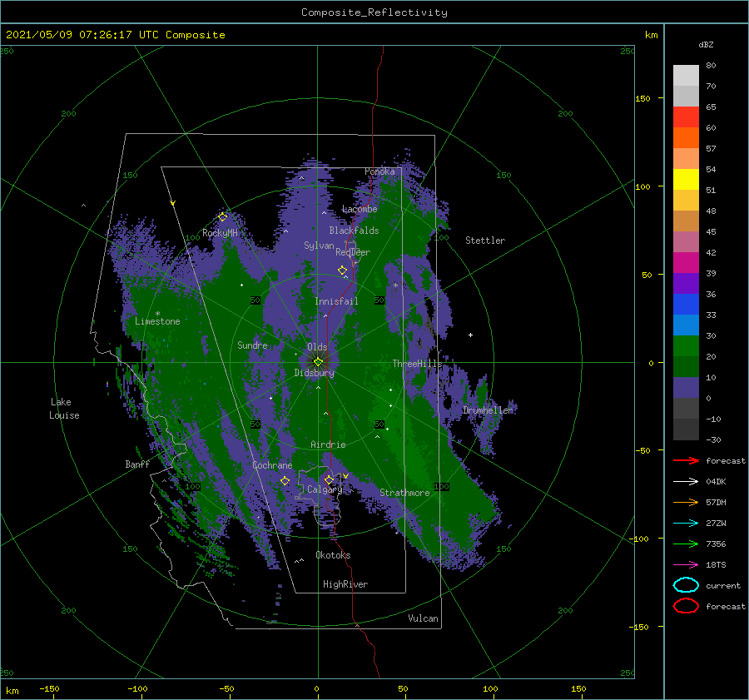Click the yellow marker below Cochrane
749x700 pixels.
coord(285,480)
